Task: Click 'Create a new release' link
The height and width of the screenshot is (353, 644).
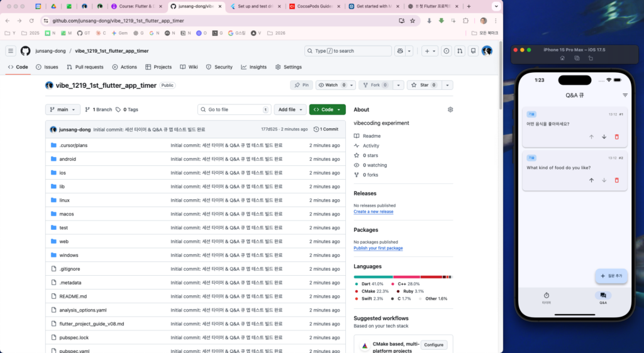Action: pyautogui.click(x=373, y=212)
